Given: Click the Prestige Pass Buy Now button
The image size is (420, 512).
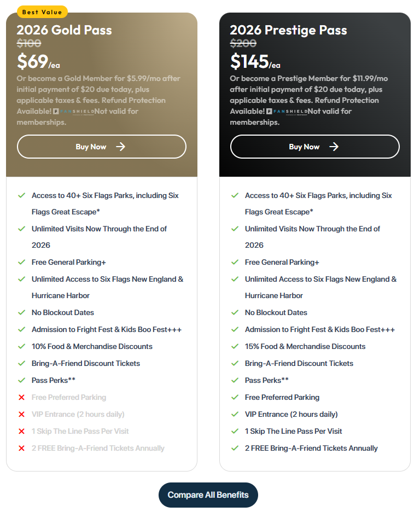Looking at the screenshot, I should pos(314,147).
